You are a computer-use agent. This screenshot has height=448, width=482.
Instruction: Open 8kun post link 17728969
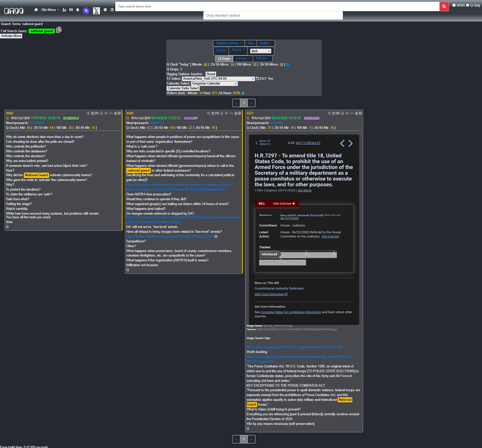coord(37,123)
